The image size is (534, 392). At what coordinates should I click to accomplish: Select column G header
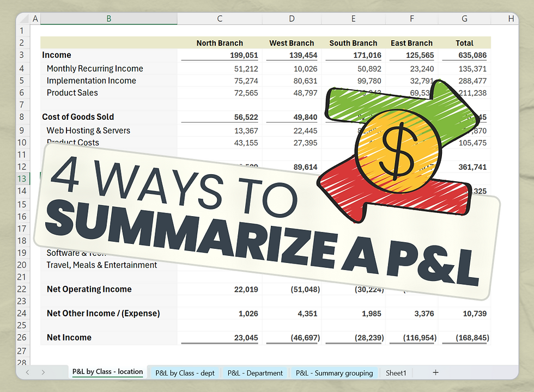(x=464, y=18)
